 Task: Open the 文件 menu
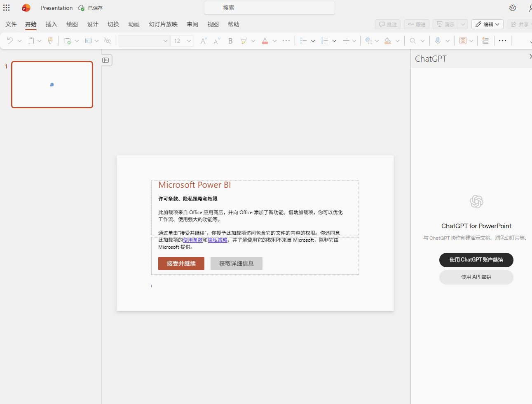[x=11, y=24]
